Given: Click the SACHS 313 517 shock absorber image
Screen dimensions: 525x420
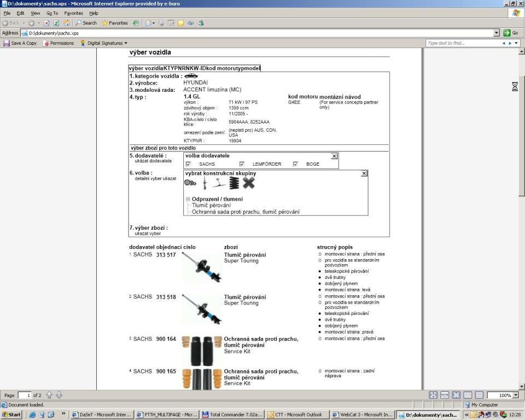Looking at the screenshot, I should (x=201, y=267).
